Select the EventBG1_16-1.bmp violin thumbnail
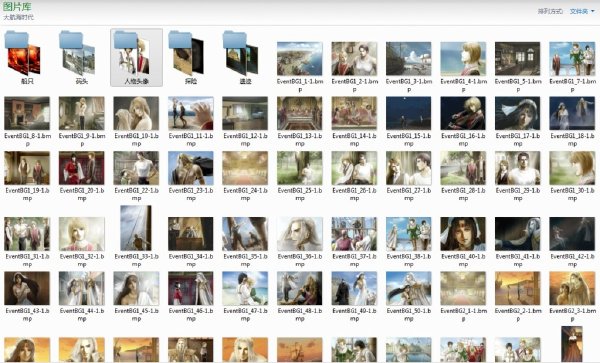The width and height of the screenshot is (600, 363). click(x=463, y=113)
